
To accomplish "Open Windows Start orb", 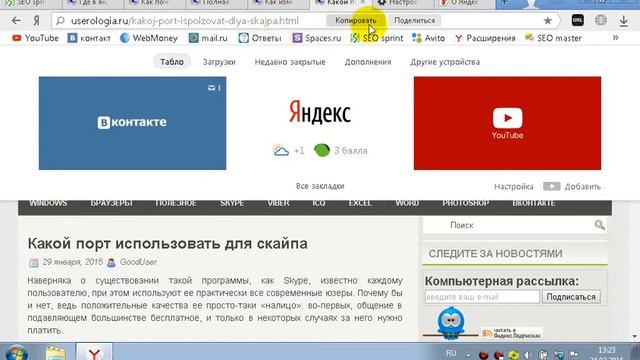I will (16, 353).
